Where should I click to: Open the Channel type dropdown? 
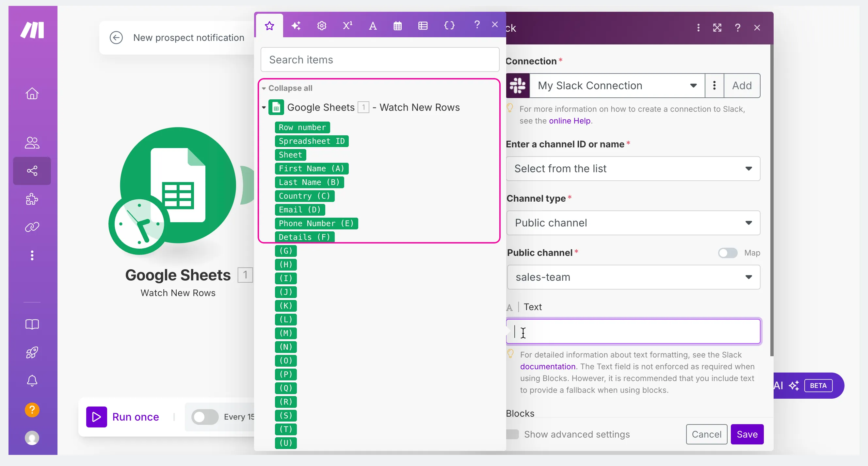click(x=633, y=223)
